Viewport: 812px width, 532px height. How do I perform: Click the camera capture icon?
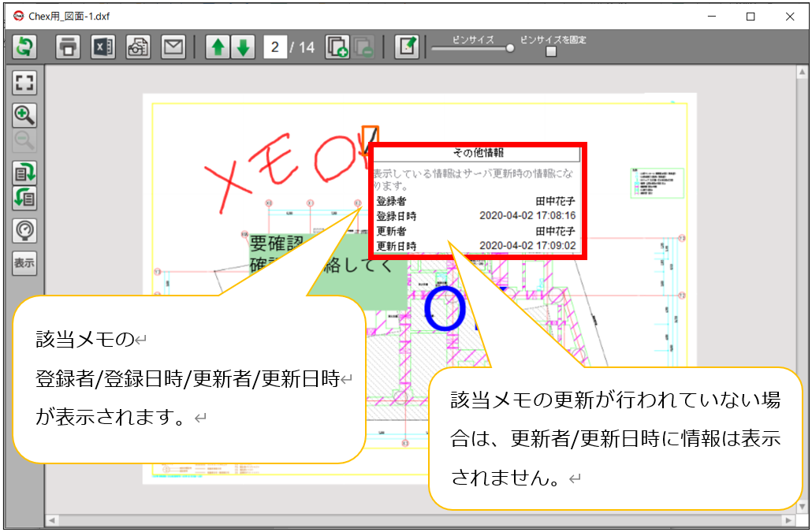coord(138,47)
